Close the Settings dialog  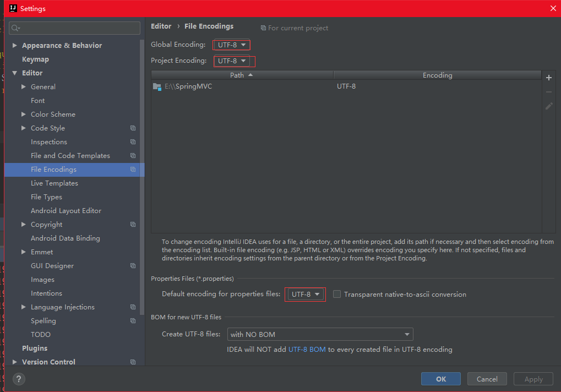click(553, 8)
